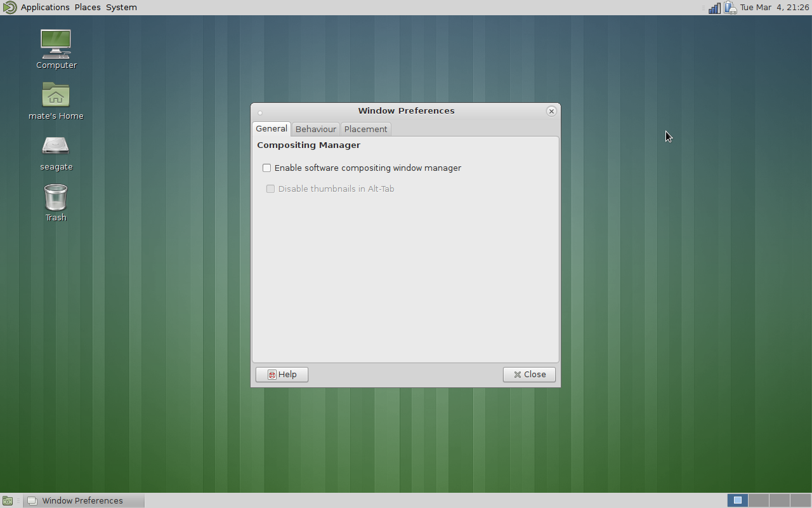
Task: Click the network signal strength icon
Action: coord(714,8)
